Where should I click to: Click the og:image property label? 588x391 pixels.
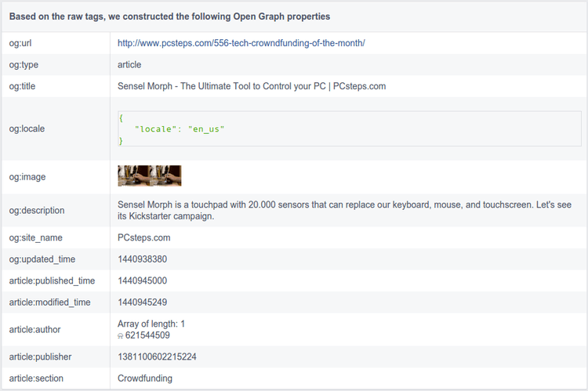click(x=27, y=176)
